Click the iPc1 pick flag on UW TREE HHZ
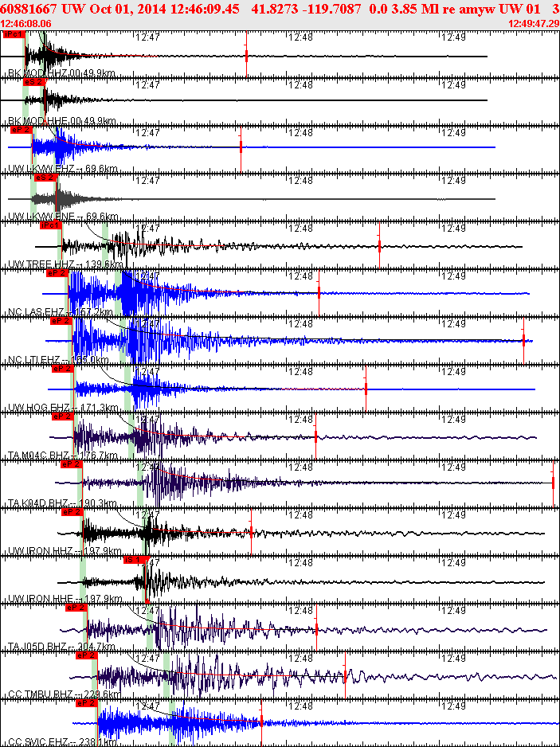The width and height of the screenshot is (560, 747). [x=51, y=225]
